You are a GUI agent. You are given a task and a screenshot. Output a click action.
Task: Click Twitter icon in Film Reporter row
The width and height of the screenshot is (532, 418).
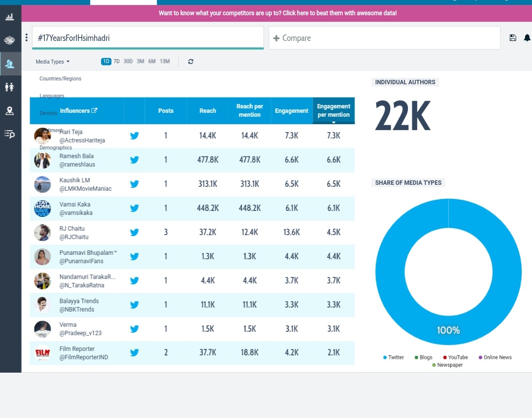click(134, 352)
